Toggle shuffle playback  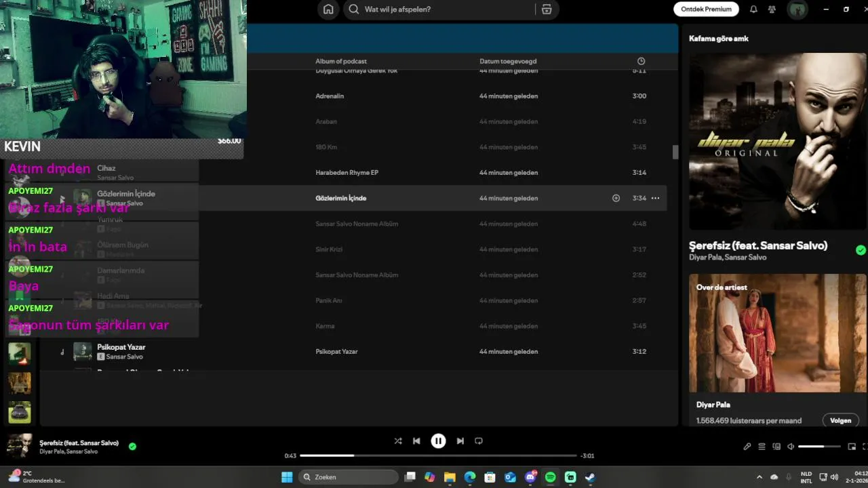(398, 441)
